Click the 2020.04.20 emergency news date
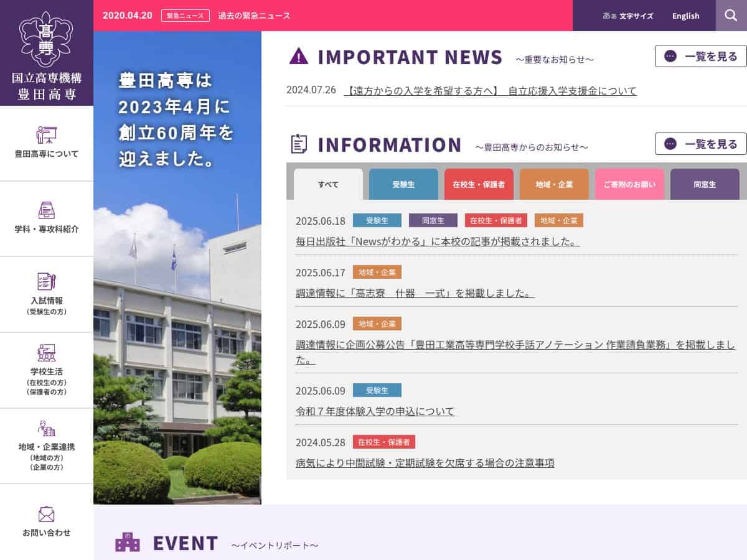Image resolution: width=747 pixels, height=560 pixels. 128,16
